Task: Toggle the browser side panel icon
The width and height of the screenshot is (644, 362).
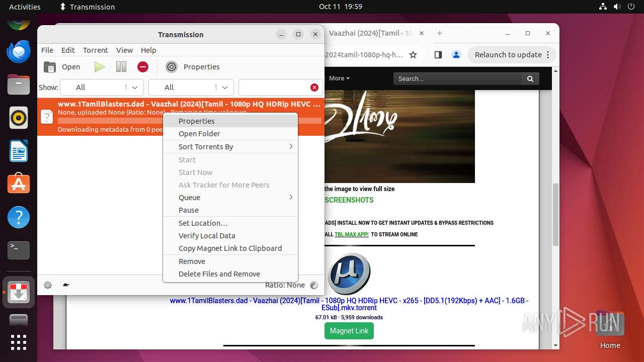Action: tap(438, 55)
